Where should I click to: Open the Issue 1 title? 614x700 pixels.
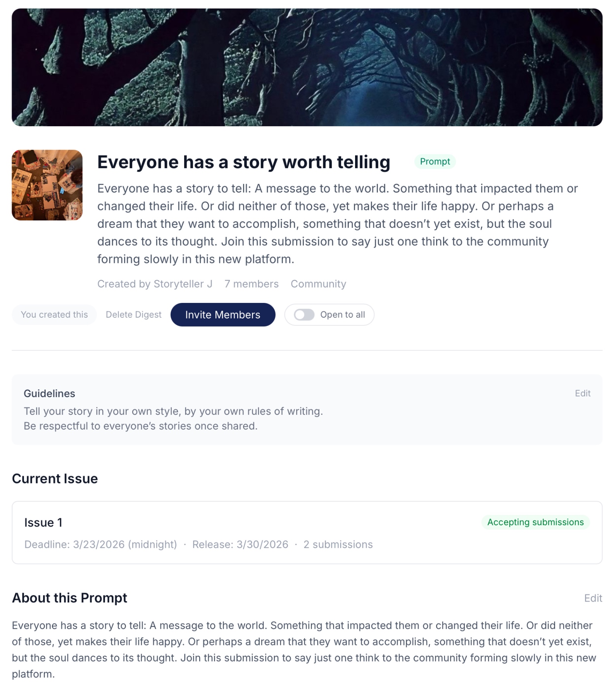pyautogui.click(x=43, y=523)
